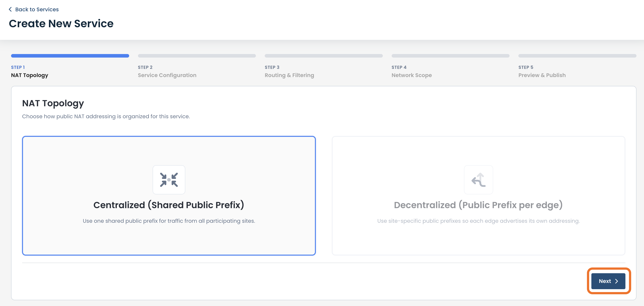Go back via Back to Services link

tap(34, 10)
